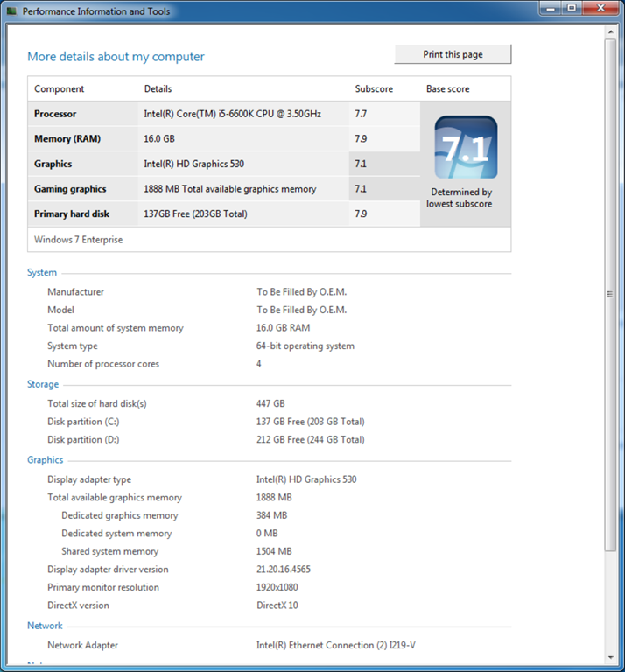Click the driver version 21.20.16.4565
Screen dimensions: 625x672
284,569
